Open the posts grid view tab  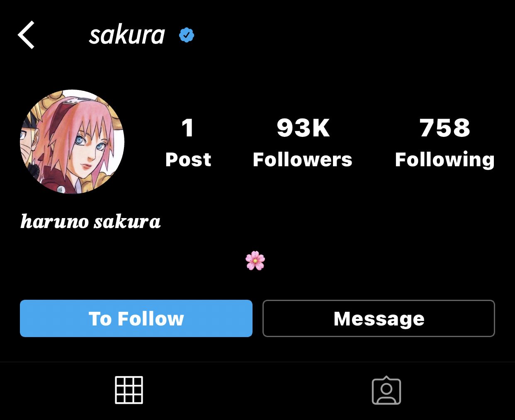pos(129,390)
